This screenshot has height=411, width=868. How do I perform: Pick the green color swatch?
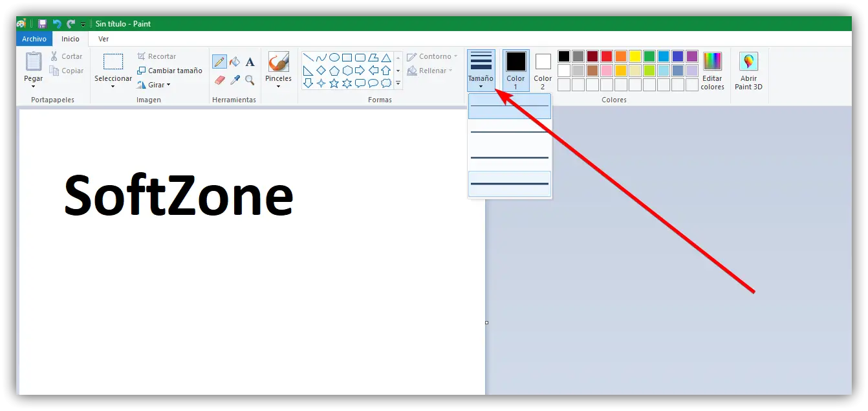[x=649, y=56]
